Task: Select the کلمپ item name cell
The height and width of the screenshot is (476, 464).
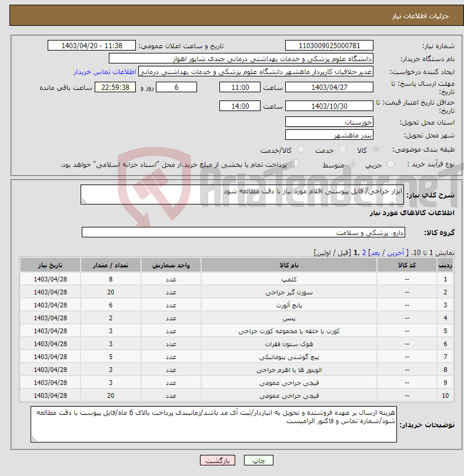Action: pyautogui.click(x=289, y=279)
